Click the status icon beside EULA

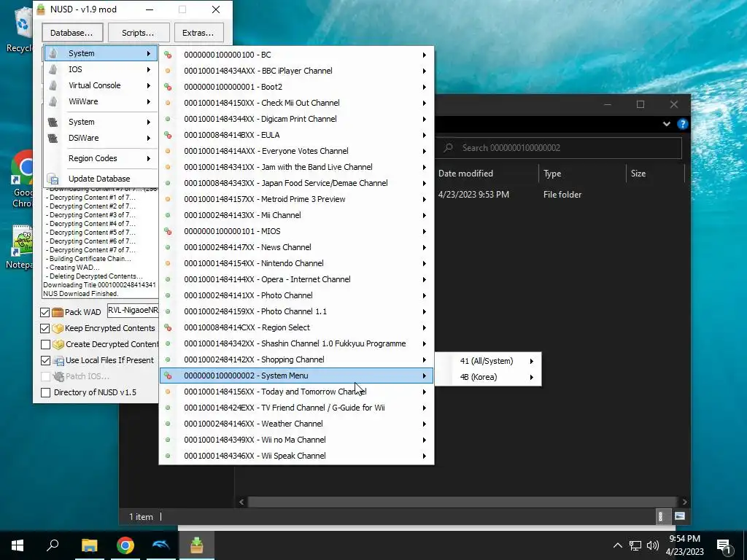pos(168,135)
